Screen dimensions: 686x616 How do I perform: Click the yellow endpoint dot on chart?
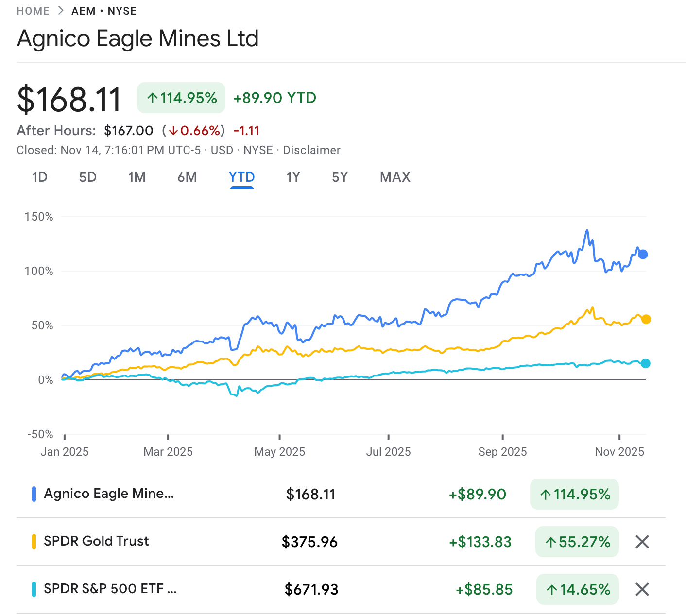point(646,319)
